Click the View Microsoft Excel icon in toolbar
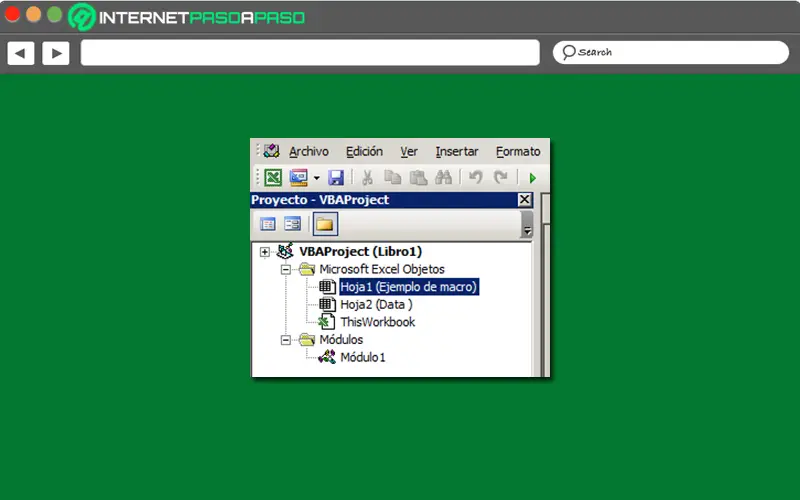The height and width of the screenshot is (500, 800). pos(273,178)
